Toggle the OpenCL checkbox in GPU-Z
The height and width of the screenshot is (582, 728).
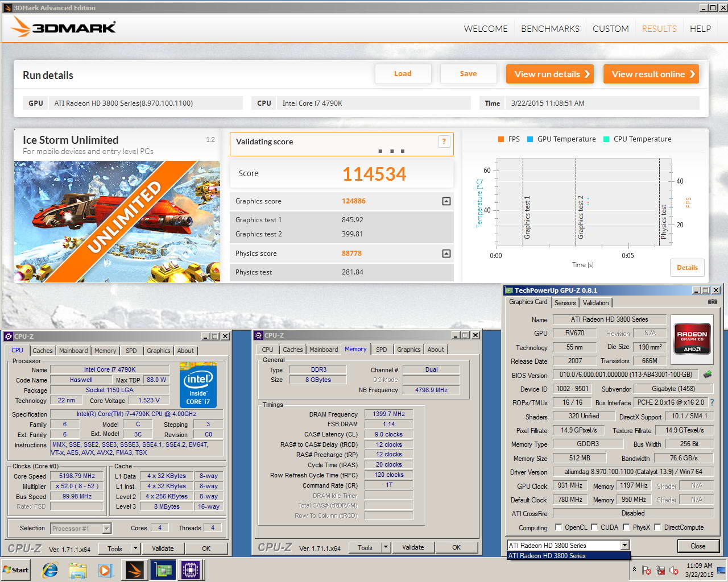tap(559, 527)
